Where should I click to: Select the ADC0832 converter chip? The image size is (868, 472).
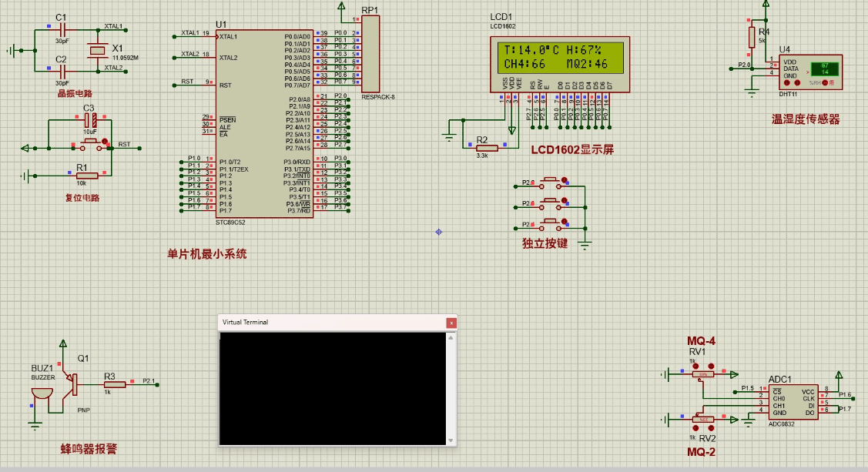[x=793, y=401]
